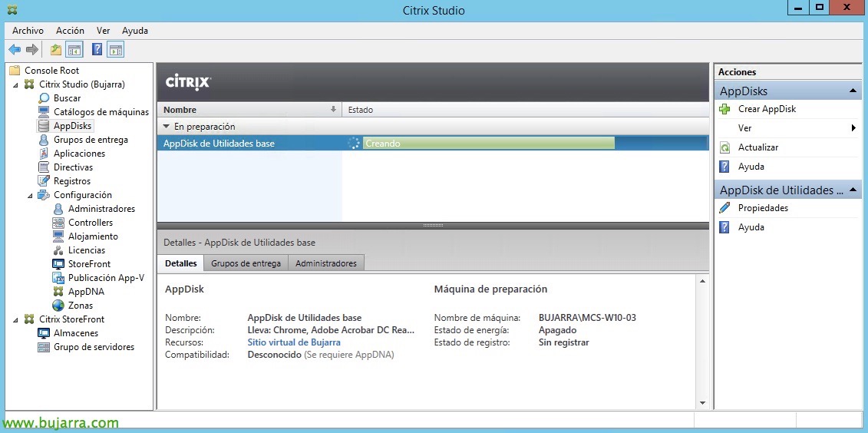The image size is (868, 433).
Task: Click the Registros icon in tree
Action: [x=44, y=181]
